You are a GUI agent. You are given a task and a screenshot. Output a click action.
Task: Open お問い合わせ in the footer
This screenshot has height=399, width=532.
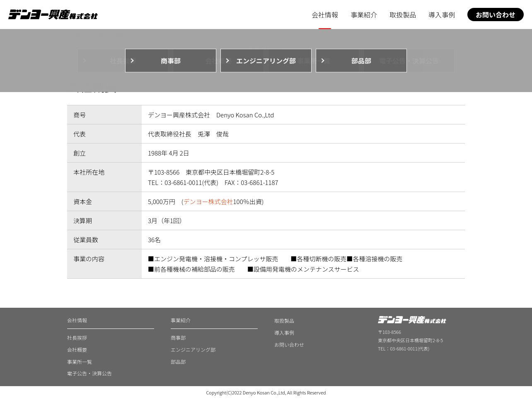click(x=289, y=345)
